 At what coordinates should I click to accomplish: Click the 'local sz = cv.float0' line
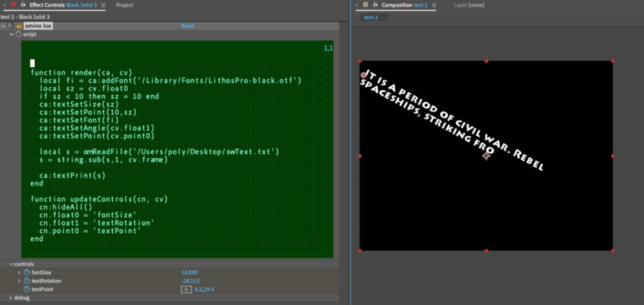pyautogui.click(x=84, y=88)
